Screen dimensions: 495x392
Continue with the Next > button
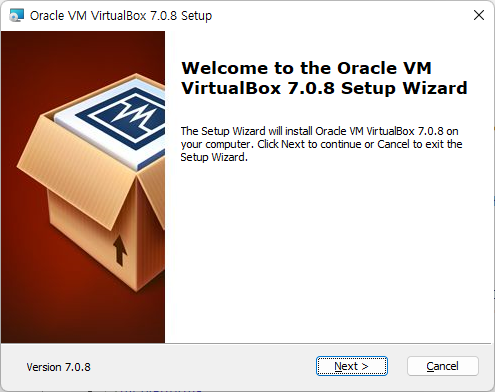pyautogui.click(x=352, y=366)
